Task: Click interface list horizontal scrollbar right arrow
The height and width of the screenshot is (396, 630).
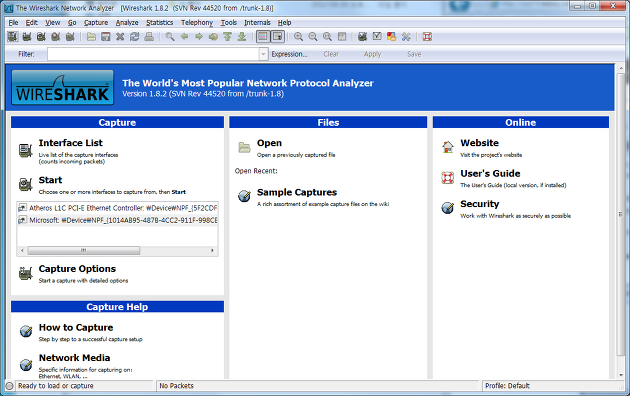Action: [212, 251]
